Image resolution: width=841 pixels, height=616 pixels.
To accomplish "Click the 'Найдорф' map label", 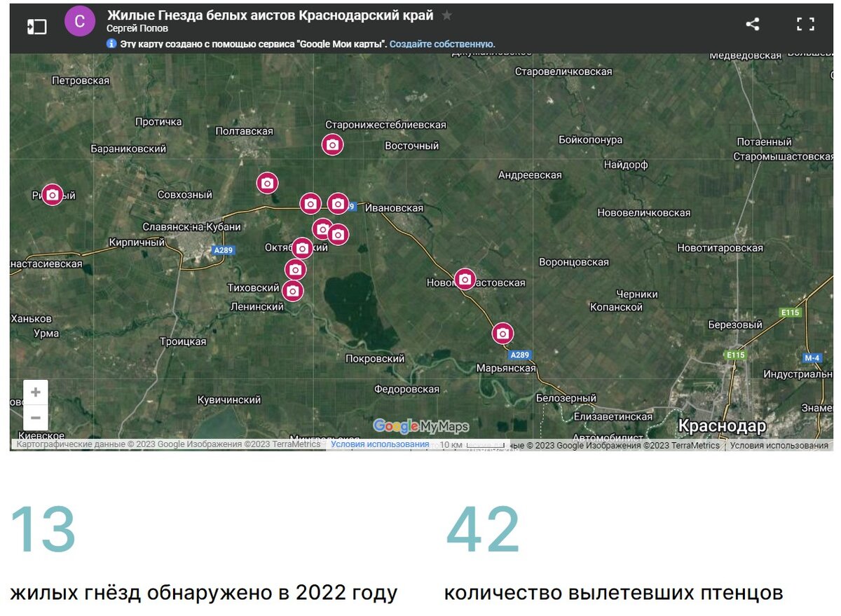I will 626,165.
